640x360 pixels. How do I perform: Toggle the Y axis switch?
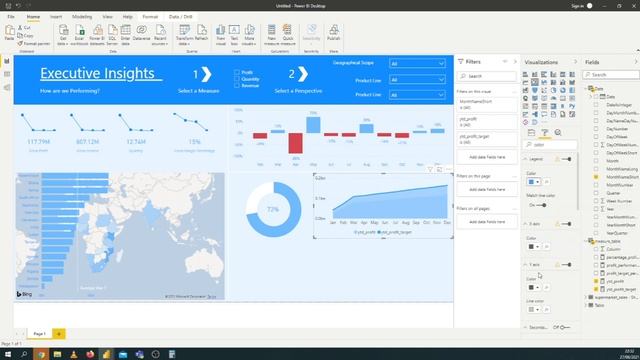[567, 265]
